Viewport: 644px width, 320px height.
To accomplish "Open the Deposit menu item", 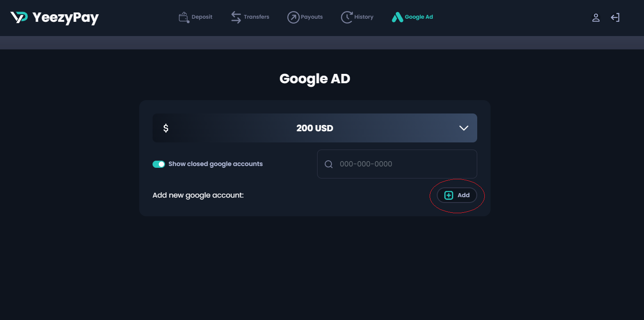I will [x=196, y=17].
